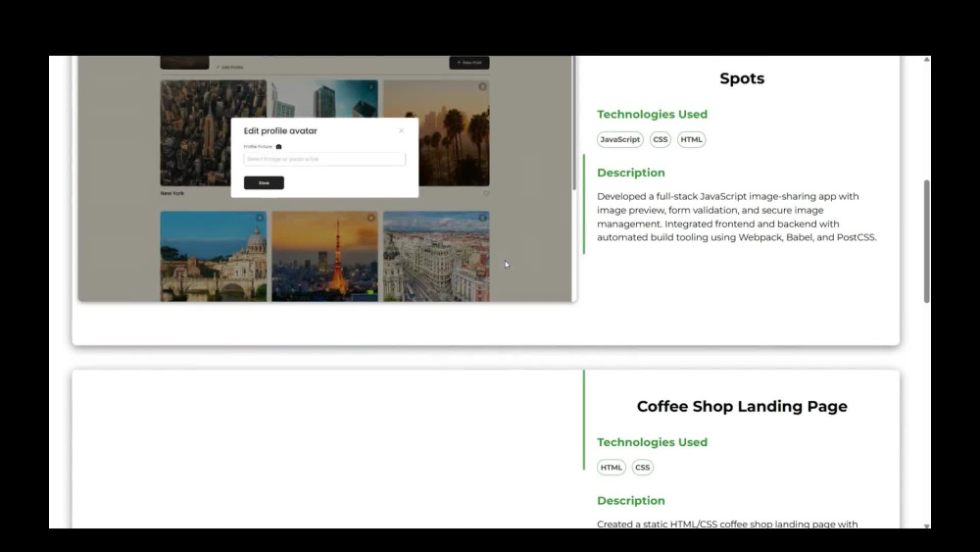Click the "Coffee Shop Landing Page" title

click(x=742, y=406)
